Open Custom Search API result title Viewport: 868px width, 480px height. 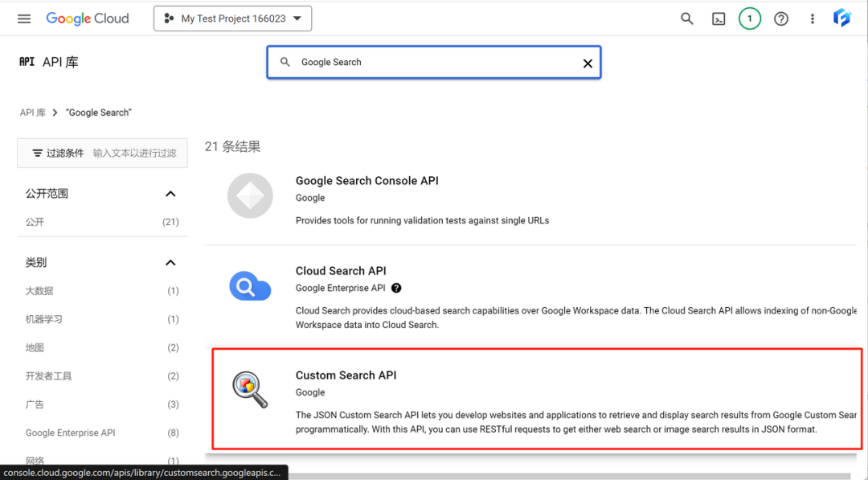point(346,375)
